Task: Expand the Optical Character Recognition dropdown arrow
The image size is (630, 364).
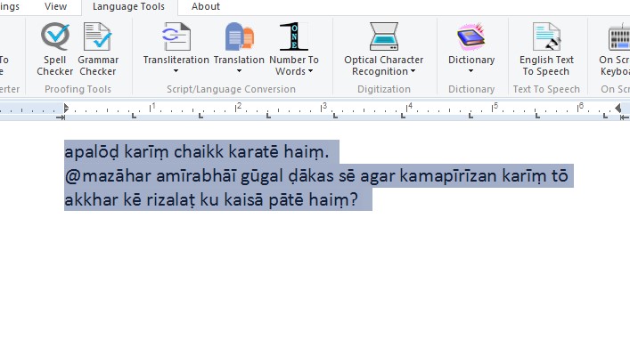Action: (x=413, y=72)
